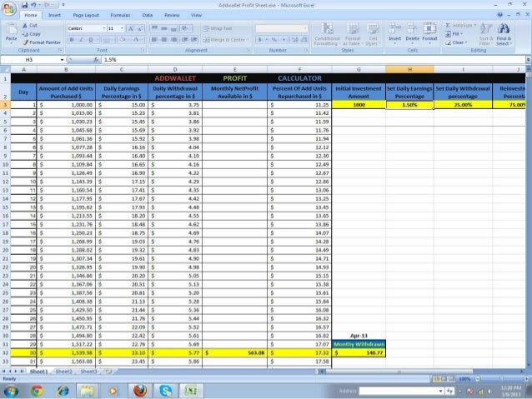Open the Merge & Center dropdown

coord(248,40)
